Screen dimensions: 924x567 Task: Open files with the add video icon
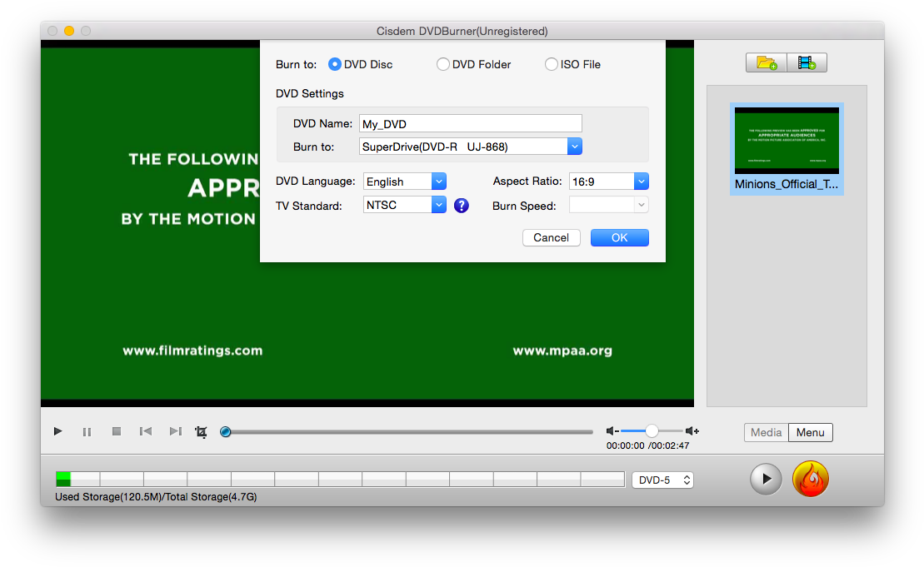point(806,62)
